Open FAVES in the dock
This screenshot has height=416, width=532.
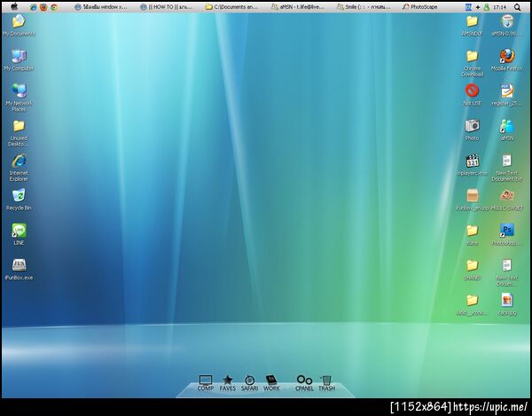(x=227, y=383)
